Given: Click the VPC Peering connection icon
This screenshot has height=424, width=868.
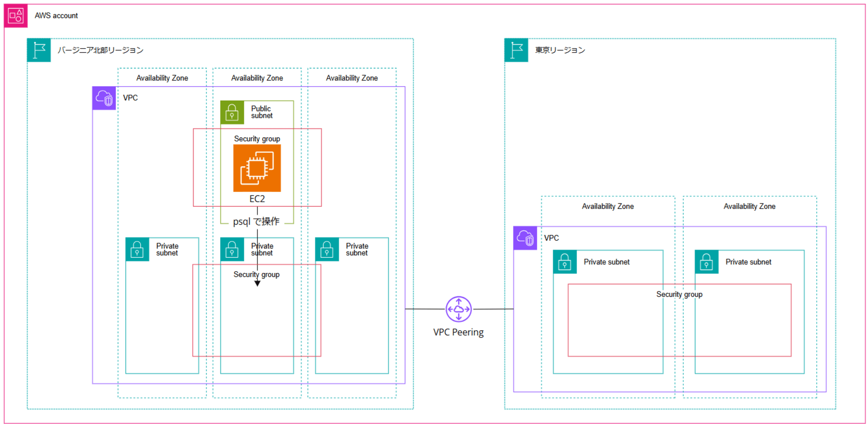Looking at the screenshot, I should tap(459, 309).
